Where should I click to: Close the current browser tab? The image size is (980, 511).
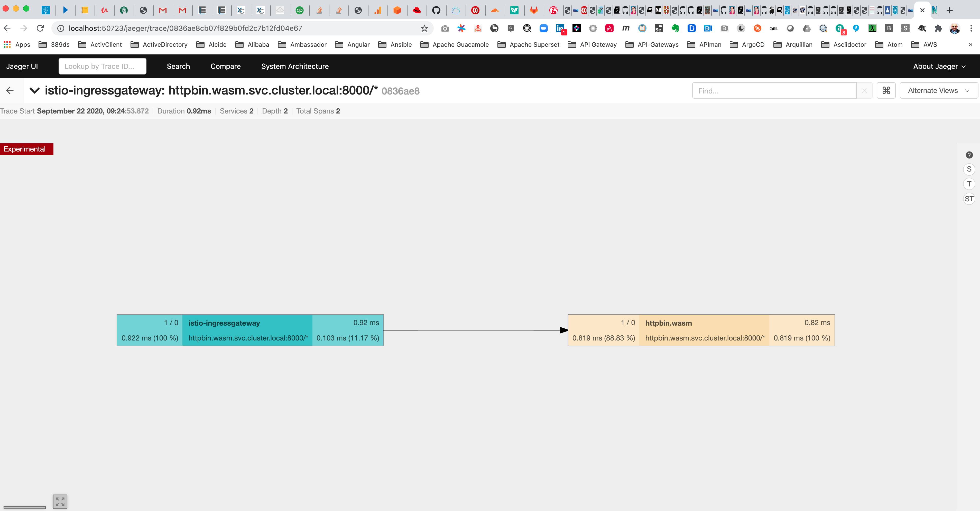pos(922,10)
